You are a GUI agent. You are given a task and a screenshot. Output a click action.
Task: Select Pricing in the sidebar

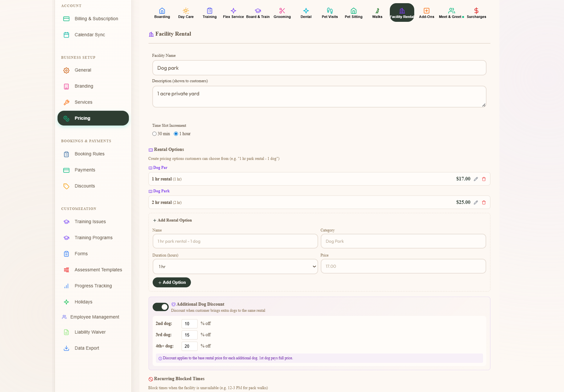point(93,118)
